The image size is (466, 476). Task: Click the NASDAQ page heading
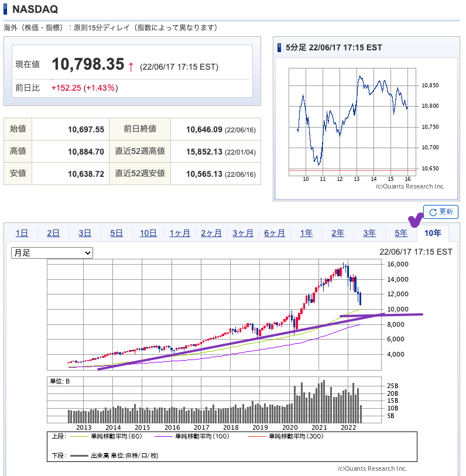(x=35, y=9)
